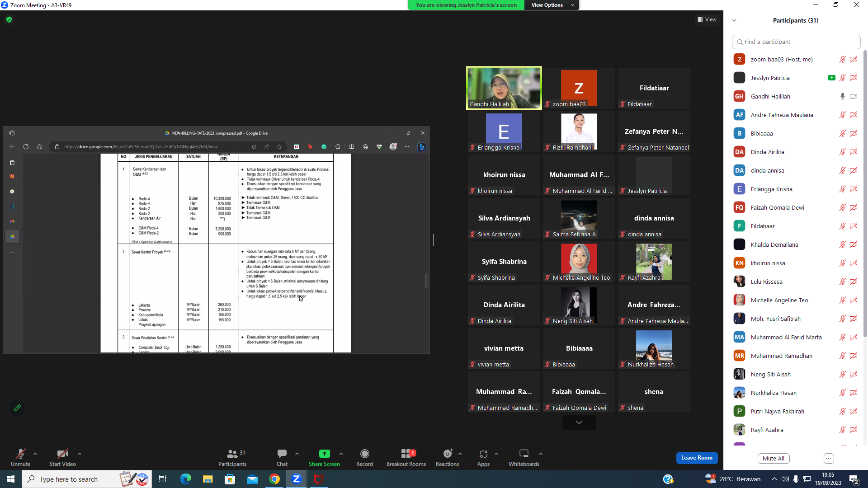This screenshot has height=488, width=868.
Task: Click Jesslyn Patricia's screen share indicator icon
Action: 831,78
